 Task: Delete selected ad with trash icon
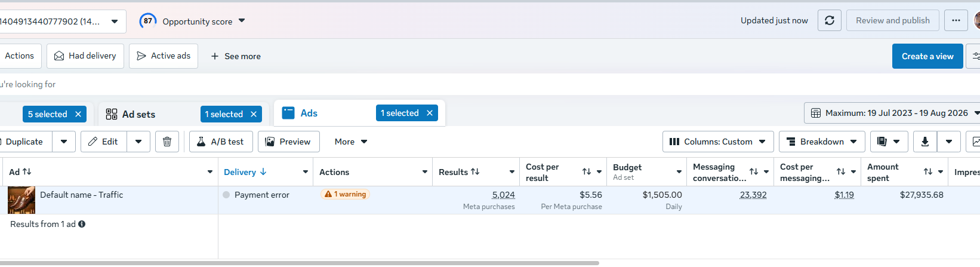point(167,142)
